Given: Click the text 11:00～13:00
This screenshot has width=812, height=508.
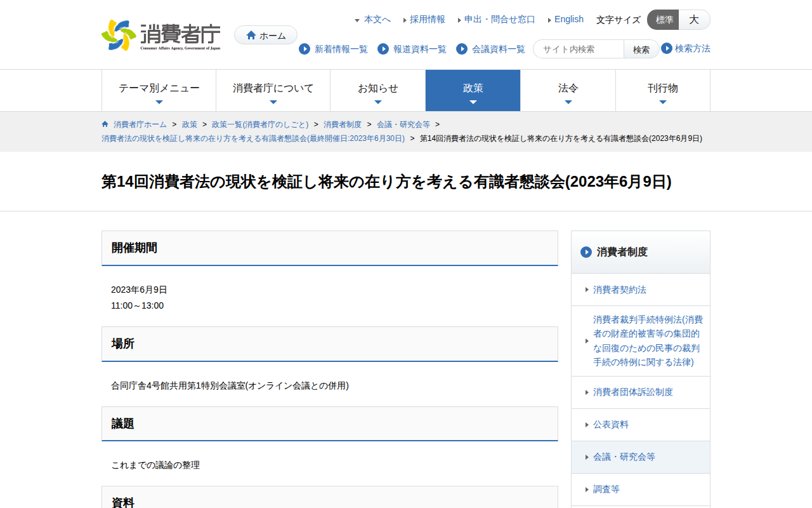Looking at the screenshot, I should (138, 305).
